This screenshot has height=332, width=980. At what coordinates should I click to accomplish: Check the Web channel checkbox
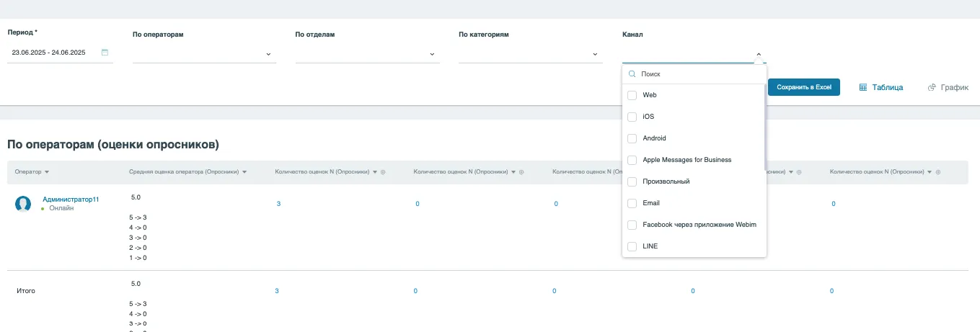pos(632,95)
